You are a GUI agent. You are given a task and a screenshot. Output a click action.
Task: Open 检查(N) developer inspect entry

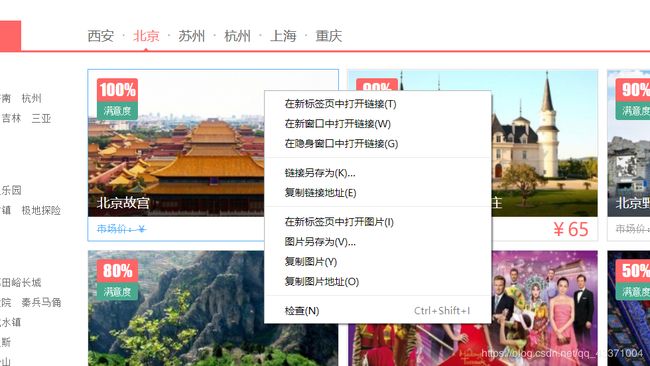[x=378, y=311]
